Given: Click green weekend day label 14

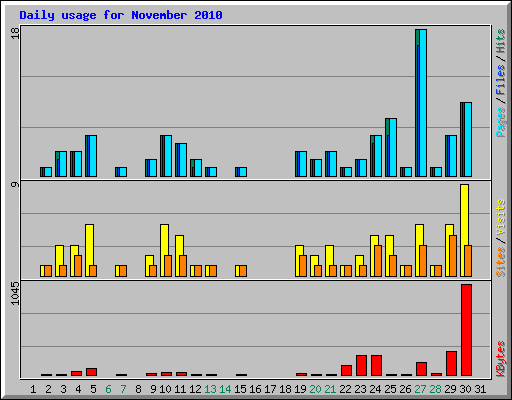Looking at the screenshot, I should click(x=225, y=389).
